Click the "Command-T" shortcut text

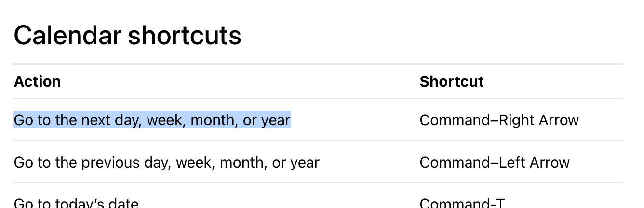click(x=462, y=203)
